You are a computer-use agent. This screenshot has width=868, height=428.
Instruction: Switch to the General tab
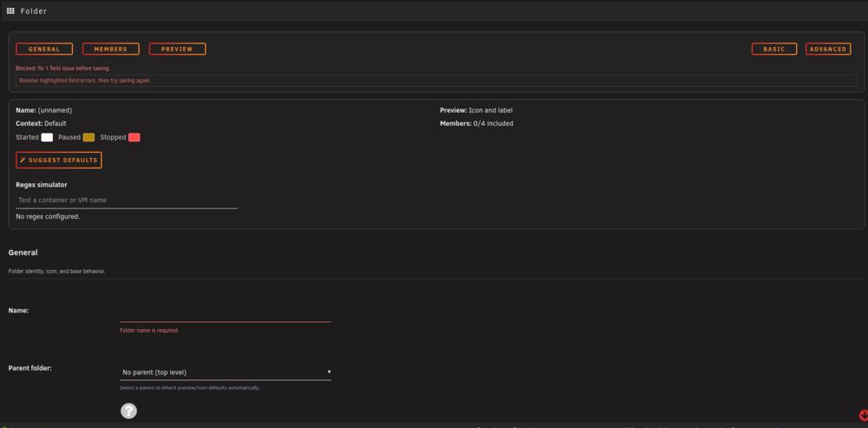pos(44,49)
